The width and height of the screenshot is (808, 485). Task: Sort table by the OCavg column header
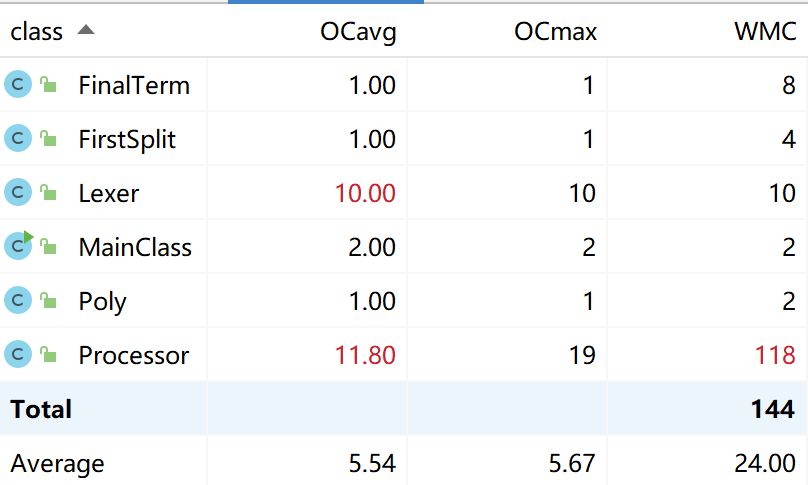[358, 32]
